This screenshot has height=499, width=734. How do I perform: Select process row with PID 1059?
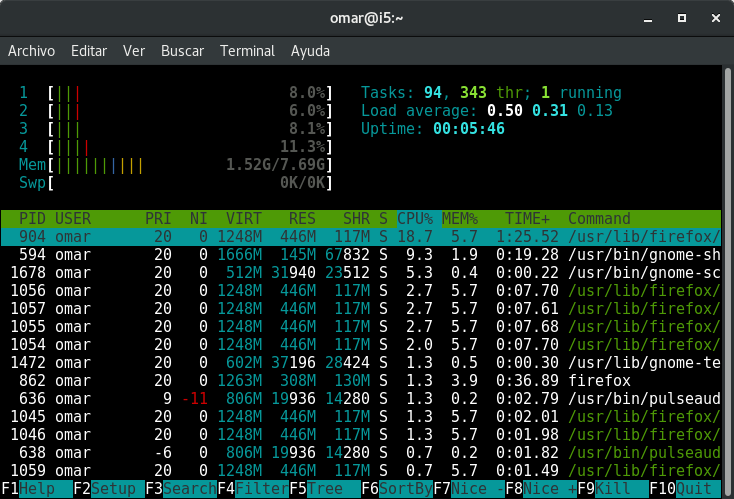pyautogui.click(x=361, y=470)
